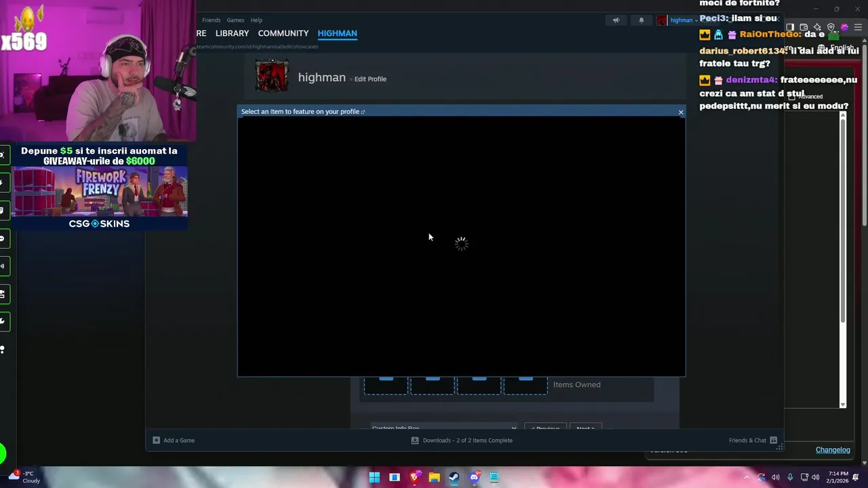868x488 pixels.
Task: Open the browser hamburger menu
Action: [858, 27]
